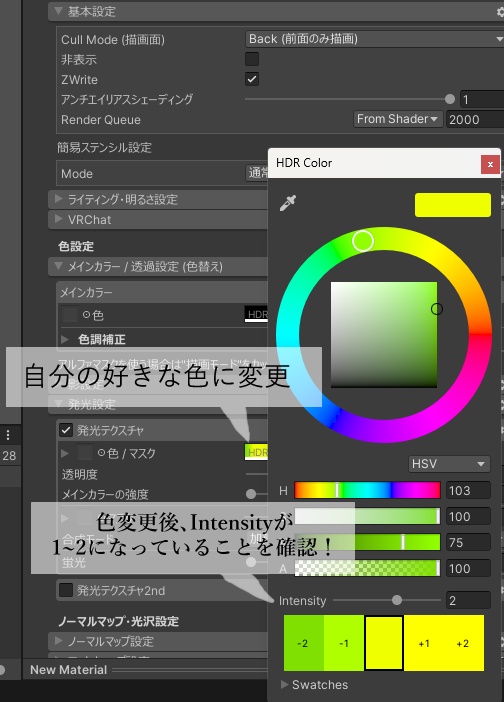Click the Render Queue label
The height and width of the screenshot is (702, 504).
pyautogui.click(x=101, y=120)
